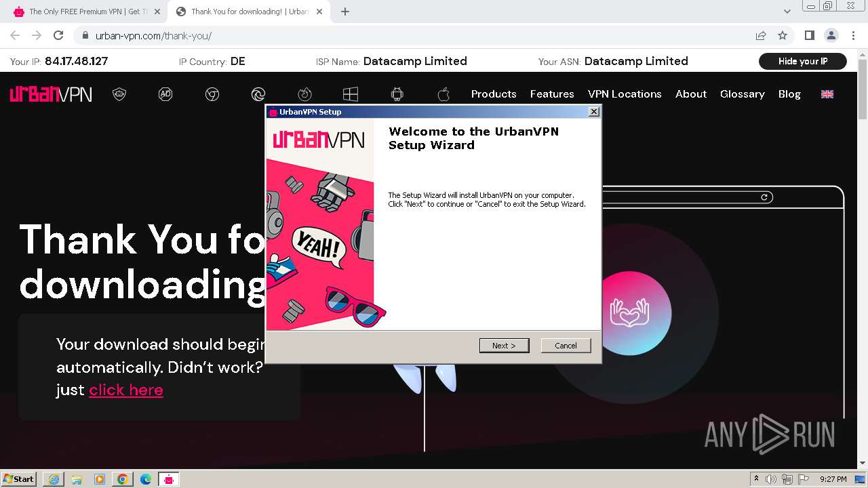Click the Windows download icon in navbar

(351, 94)
